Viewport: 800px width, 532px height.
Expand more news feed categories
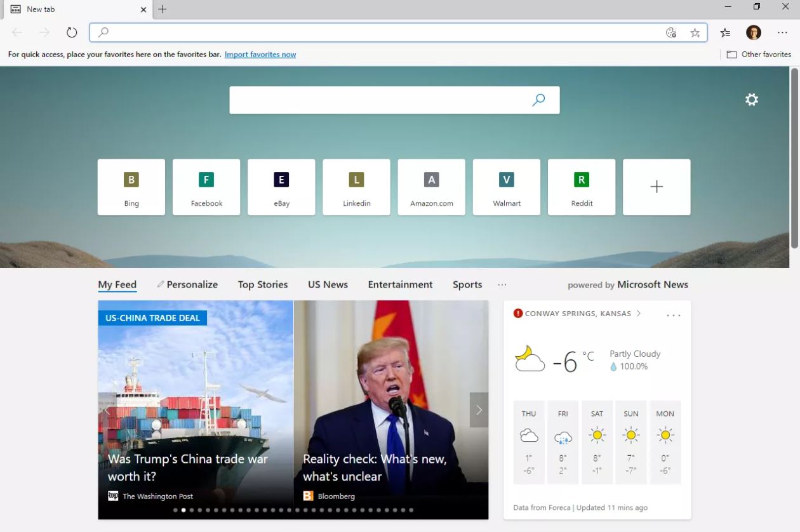point(502,285)
